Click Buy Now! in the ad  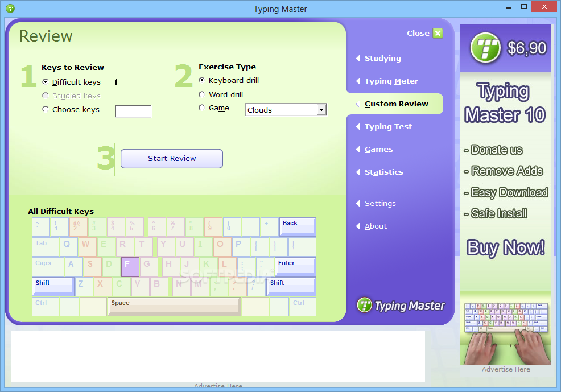pyautogui.click(x=506, y=248)
